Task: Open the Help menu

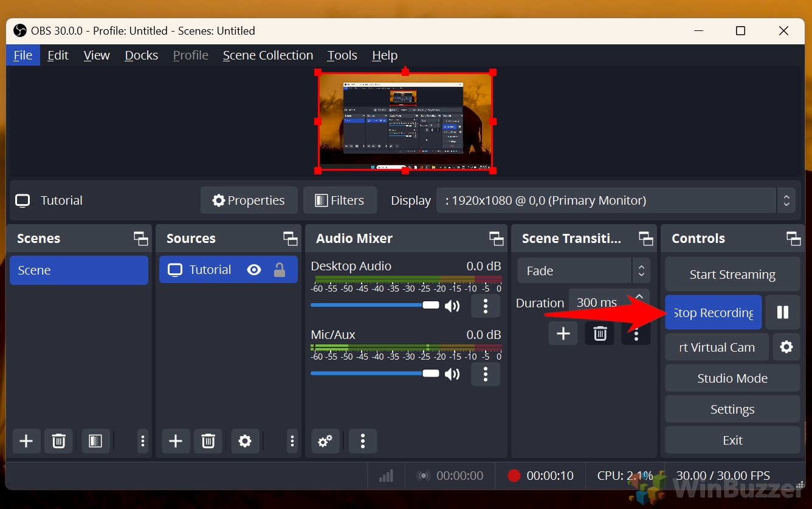Action: tap(385, 55)
